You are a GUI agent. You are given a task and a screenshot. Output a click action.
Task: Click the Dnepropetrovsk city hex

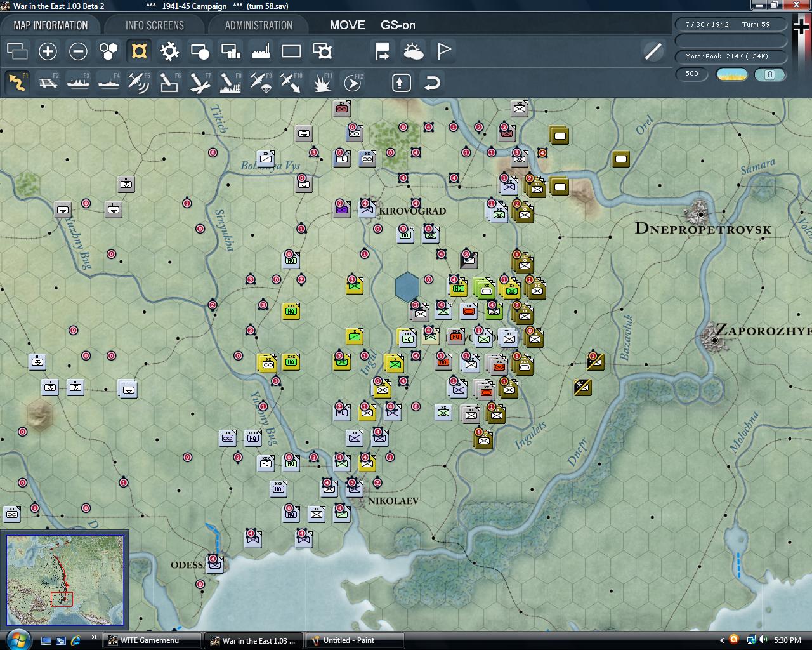point(700,215)
